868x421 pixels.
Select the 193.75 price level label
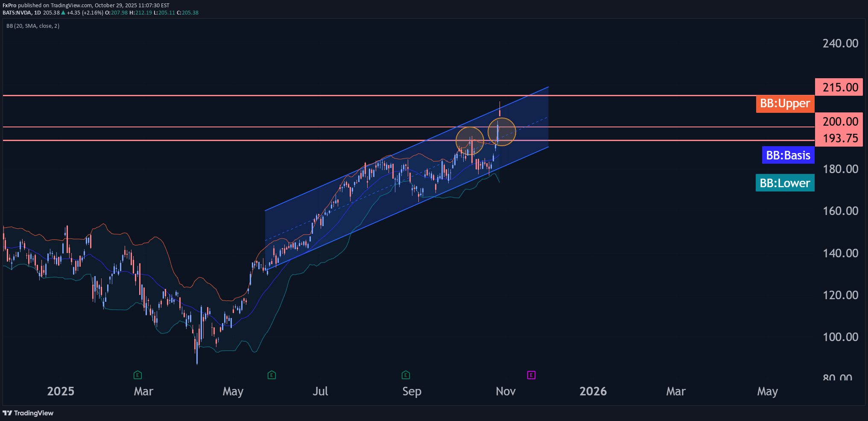pos(840,138)
